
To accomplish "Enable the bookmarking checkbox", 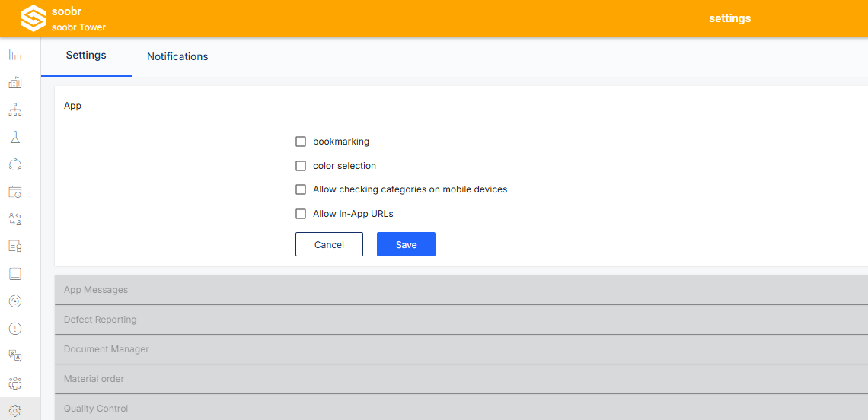I will (301, 142).
